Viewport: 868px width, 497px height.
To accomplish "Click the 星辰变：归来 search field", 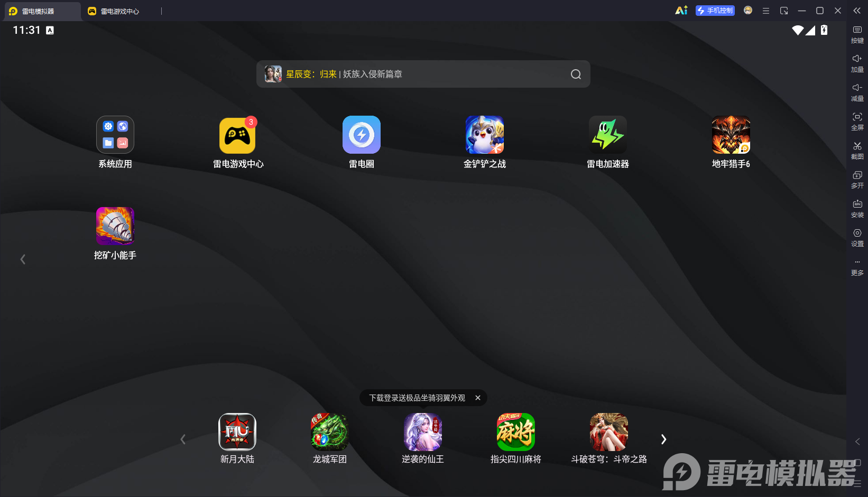I will click(423, 74).
